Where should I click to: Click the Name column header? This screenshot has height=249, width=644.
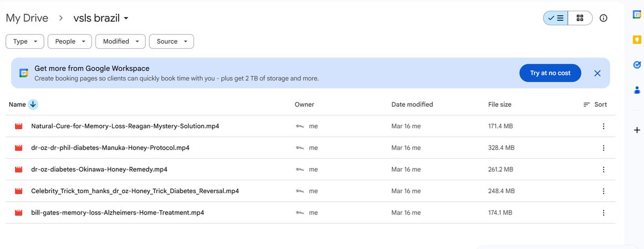coord(17,105)
